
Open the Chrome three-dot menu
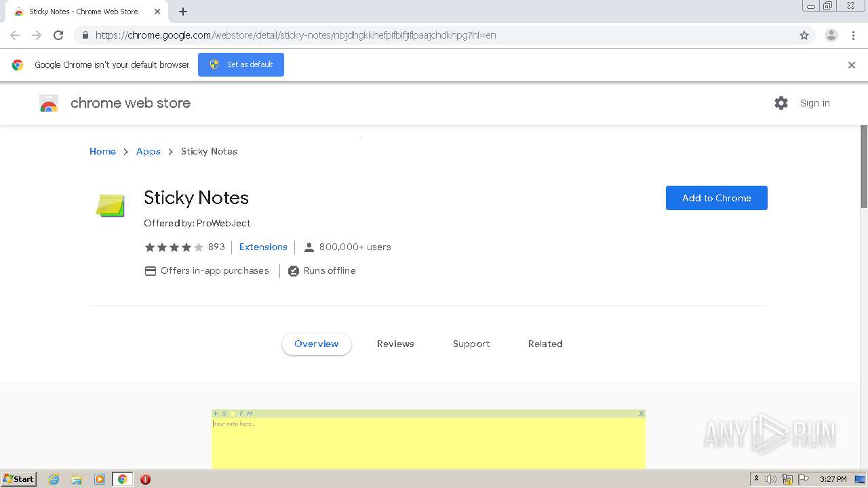[x=853, y=35]
